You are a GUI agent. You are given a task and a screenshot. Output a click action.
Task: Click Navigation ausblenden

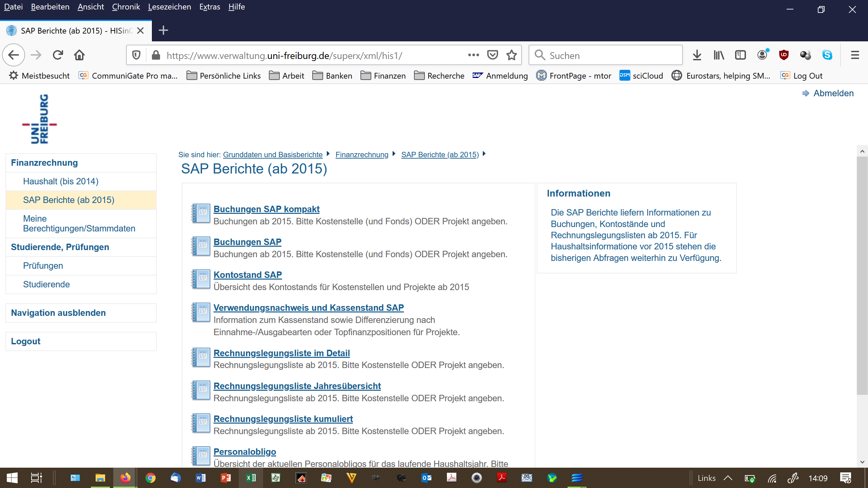[81, 313]
